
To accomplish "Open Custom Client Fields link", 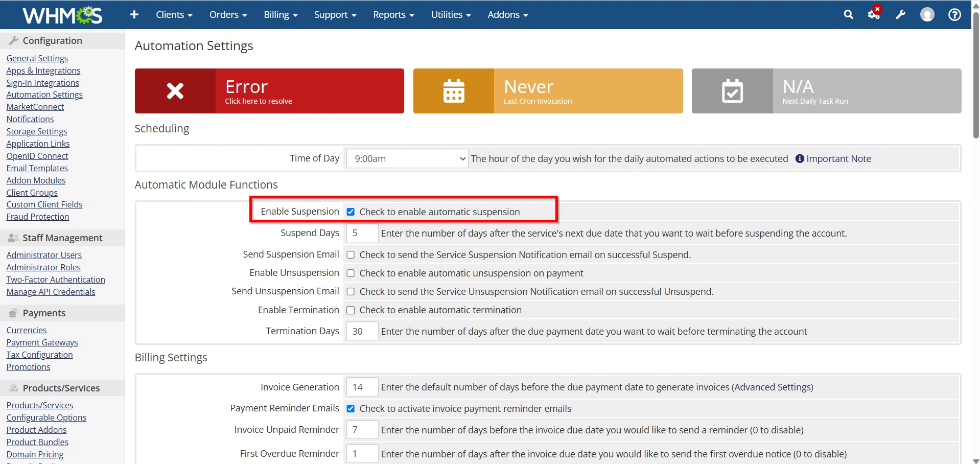I will [44, 204].
